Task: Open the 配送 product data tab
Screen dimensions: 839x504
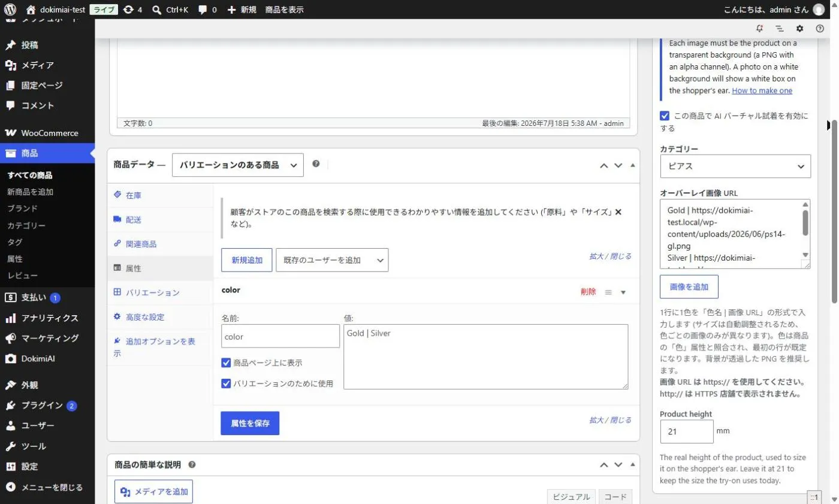Action: 160,220
